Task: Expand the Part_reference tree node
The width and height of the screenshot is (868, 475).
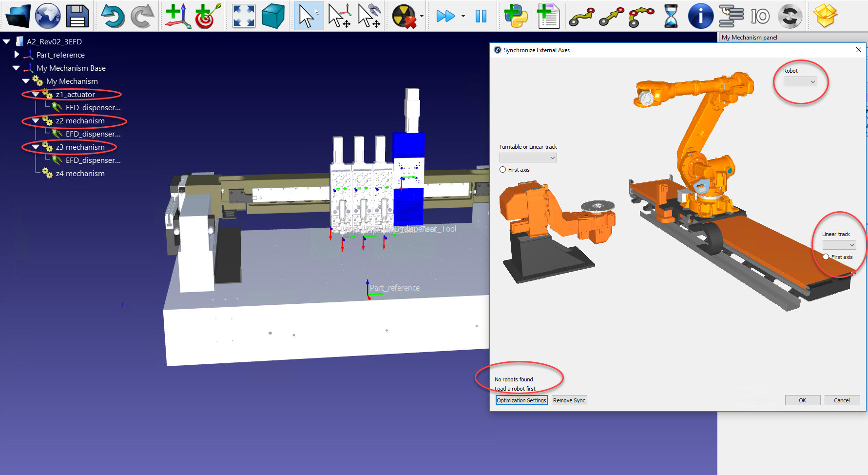Action: [17, 55]
